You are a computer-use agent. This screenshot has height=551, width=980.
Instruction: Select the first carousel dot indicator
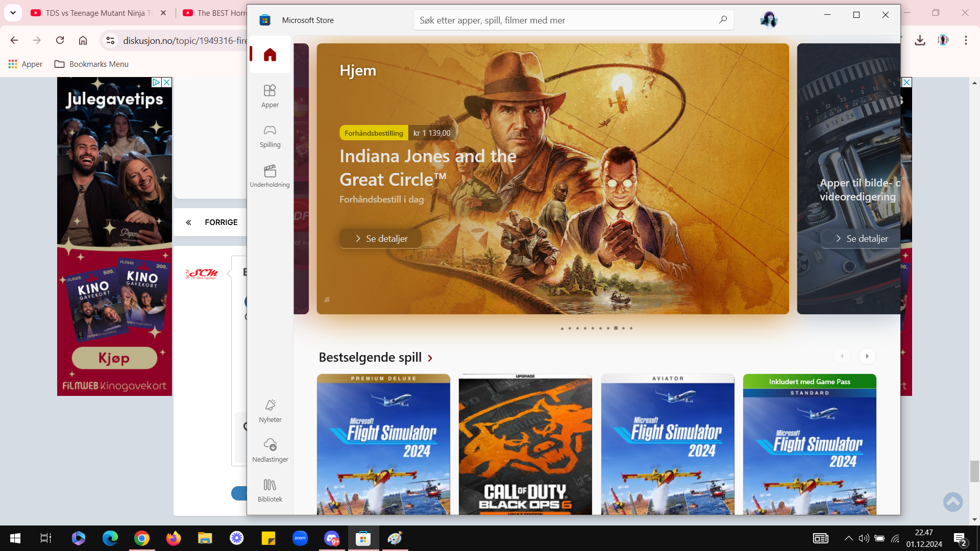[x=562, y=328]
